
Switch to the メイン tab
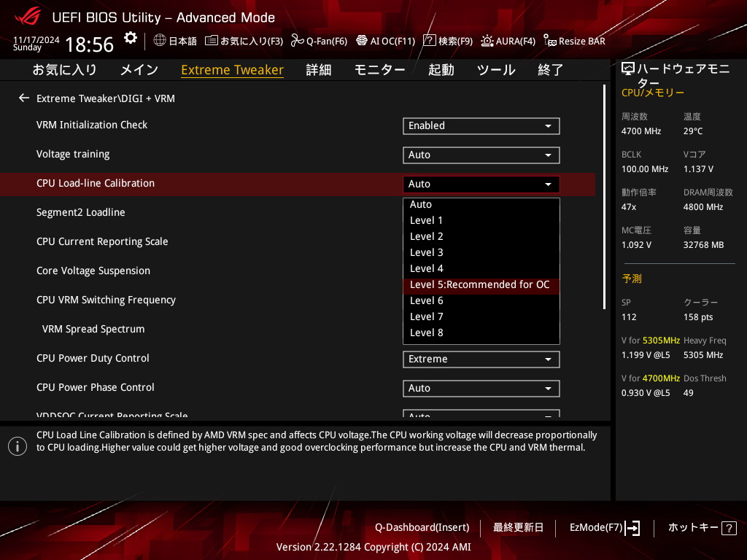pos(139,70)
